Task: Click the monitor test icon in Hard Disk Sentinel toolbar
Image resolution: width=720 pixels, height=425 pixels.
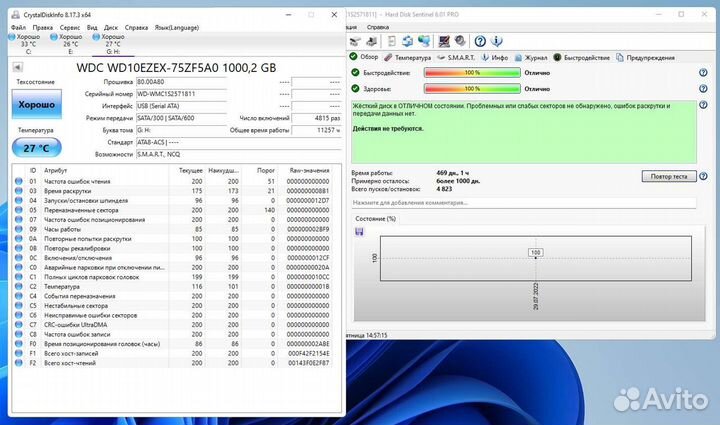Action: click(x=444, y=42)
